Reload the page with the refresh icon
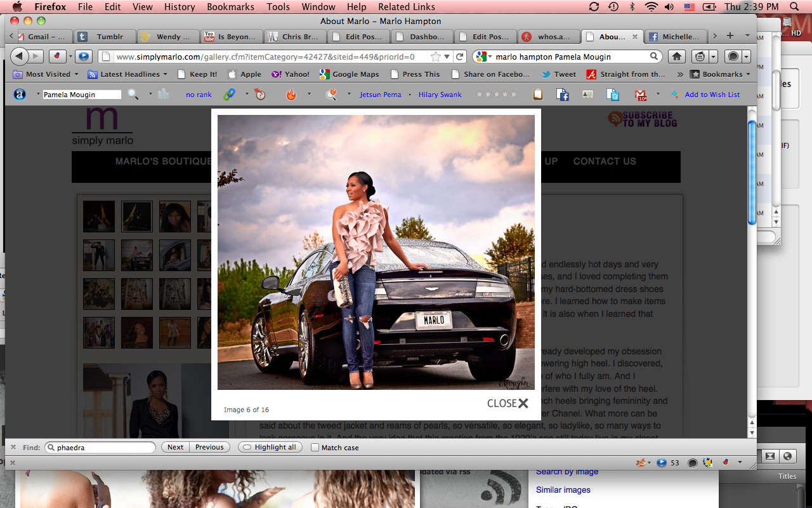Viewport: 812px width, 508px height. (x=461, y=57)
